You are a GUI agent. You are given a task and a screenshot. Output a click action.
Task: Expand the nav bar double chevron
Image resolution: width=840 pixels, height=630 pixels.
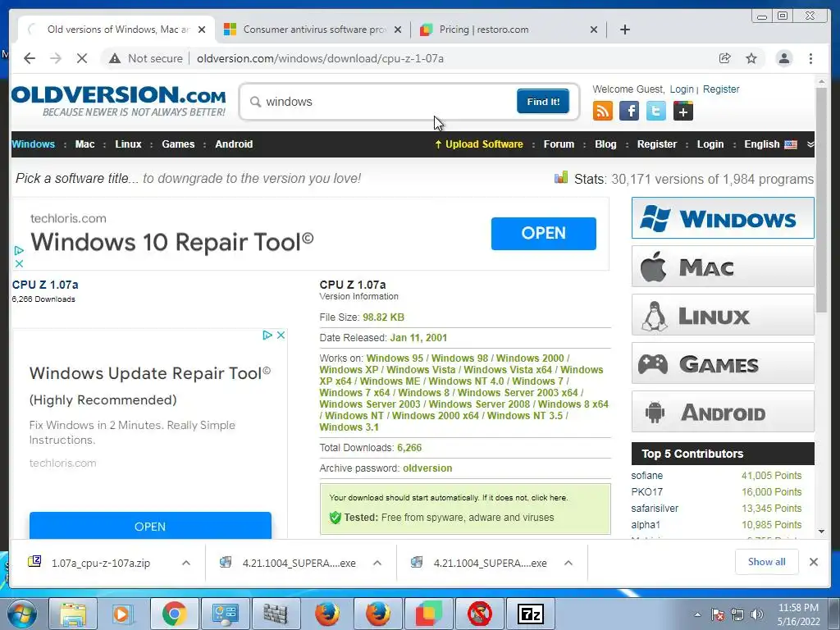pos(810,144)
